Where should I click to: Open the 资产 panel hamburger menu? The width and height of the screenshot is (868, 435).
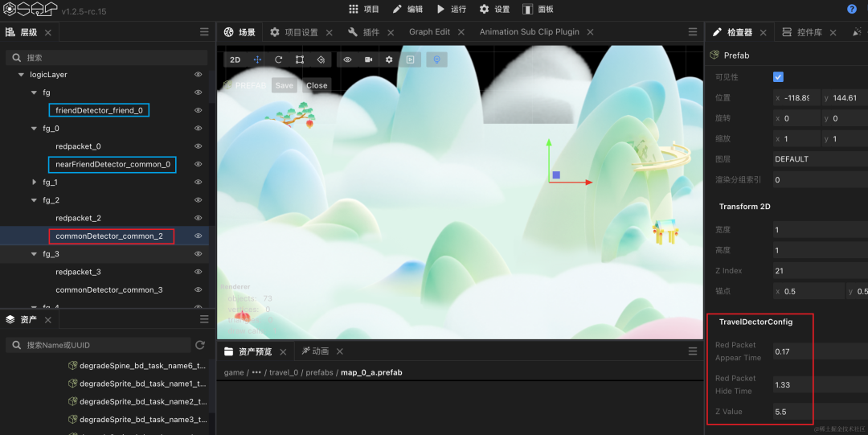(x=204, y=319)
